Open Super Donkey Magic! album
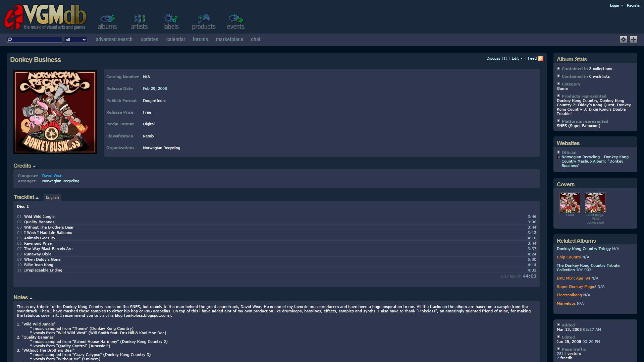The image size is (644, 362). pos(576,287)
